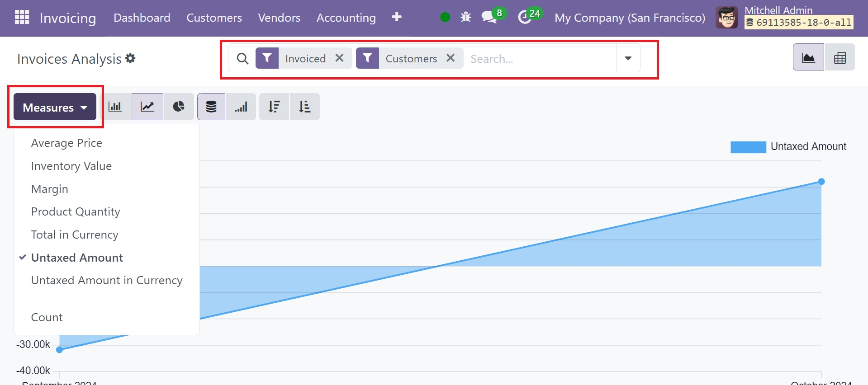Click the Invoicing app title
Viewport: 868px width, 385px height.
click(68, 18)
